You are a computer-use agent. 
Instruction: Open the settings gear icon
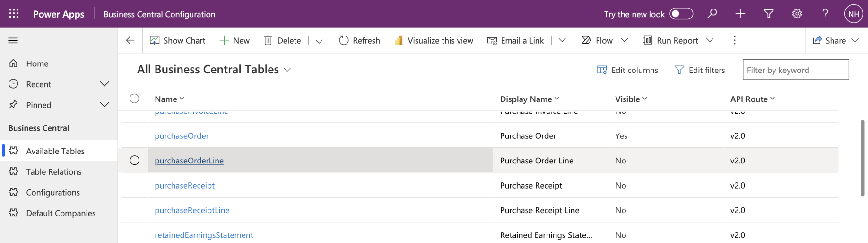click(797, 14)
